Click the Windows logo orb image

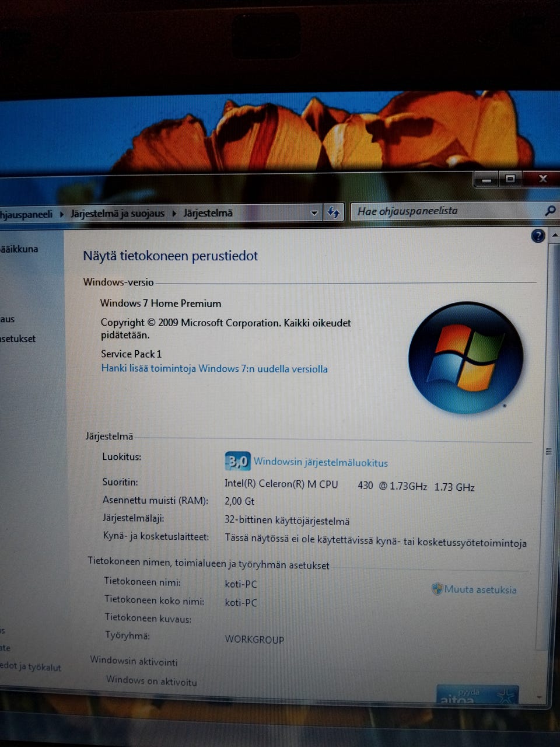tap(466, 358)
